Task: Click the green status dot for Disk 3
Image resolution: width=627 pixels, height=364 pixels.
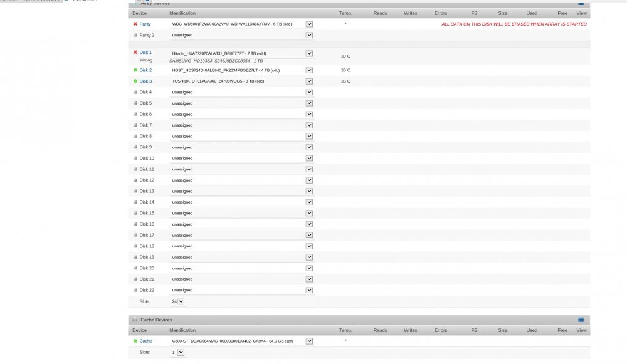Action: pos(135,81)
